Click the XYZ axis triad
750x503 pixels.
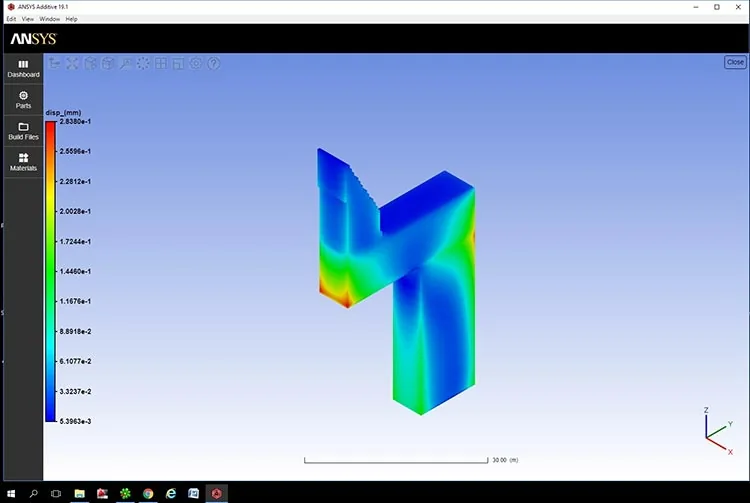click(717, 431)
